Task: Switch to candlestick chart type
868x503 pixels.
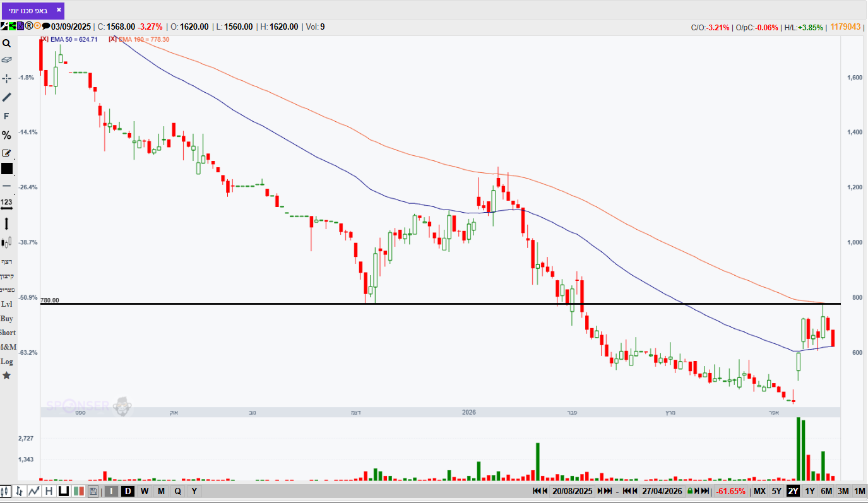Action: tap(6, 491)
